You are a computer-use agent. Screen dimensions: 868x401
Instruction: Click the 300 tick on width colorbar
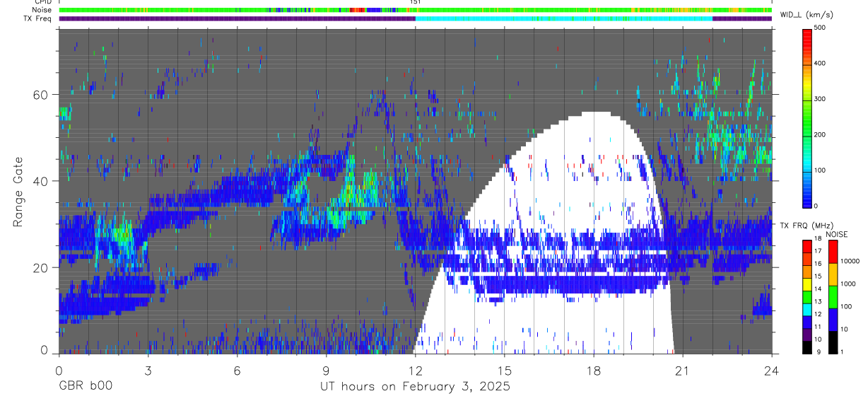pyautogui.click(x=821, y=99)
